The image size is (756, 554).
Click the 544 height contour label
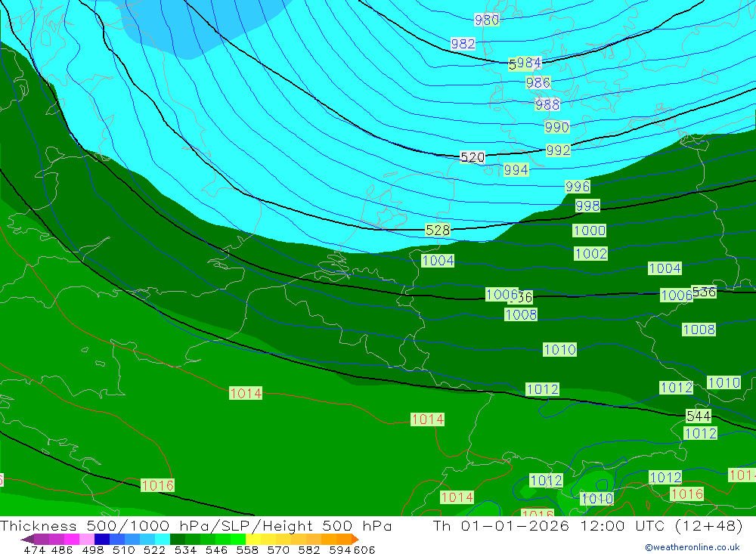point(699,416)
